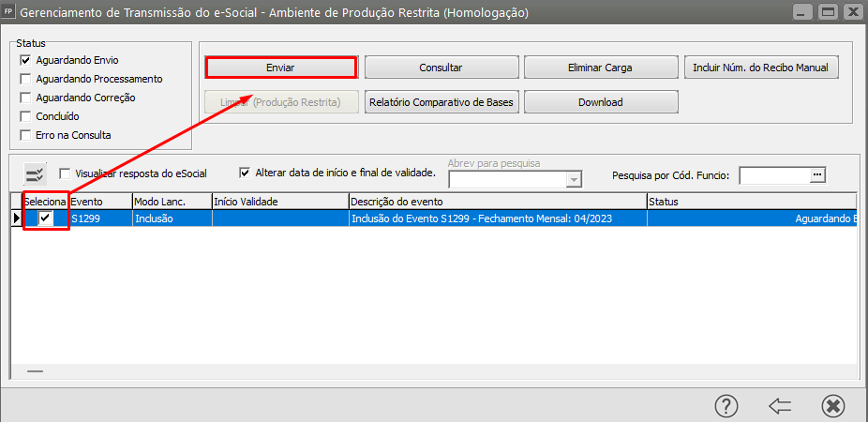Click the back arrow icon at bottom
This screenshot has width=868, height=422.
coord(780,406)
